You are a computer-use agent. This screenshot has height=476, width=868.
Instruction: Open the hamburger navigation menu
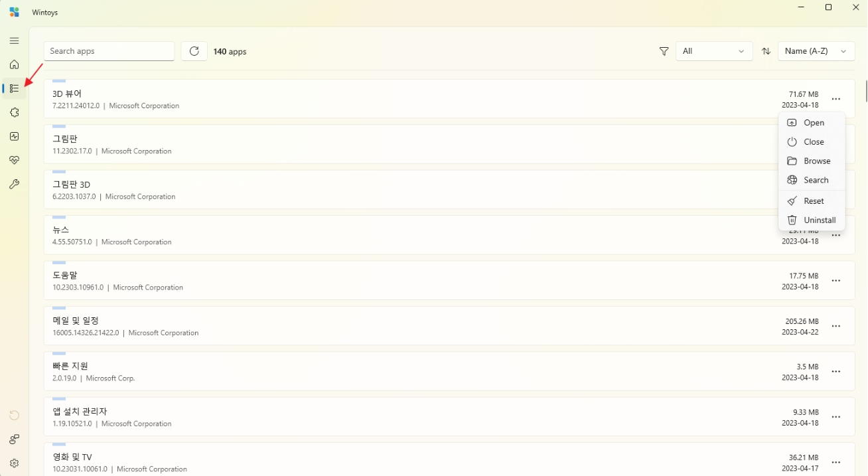[x=14, y=40]
